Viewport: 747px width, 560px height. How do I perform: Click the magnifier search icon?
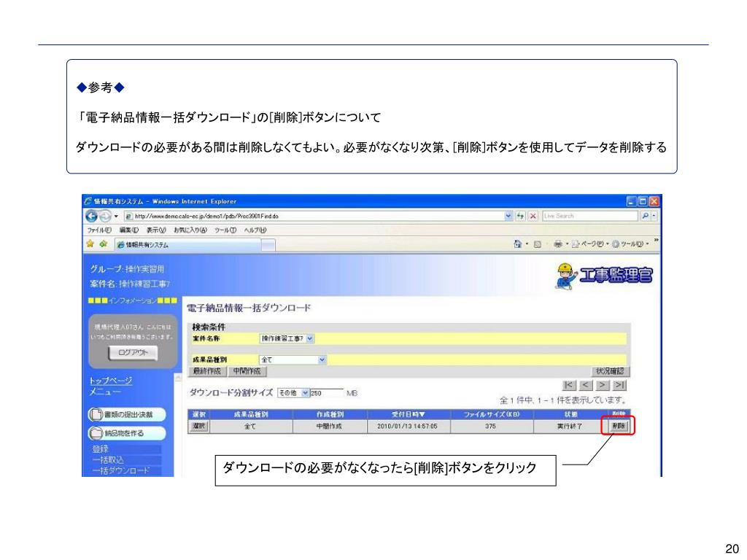(645, 216)
